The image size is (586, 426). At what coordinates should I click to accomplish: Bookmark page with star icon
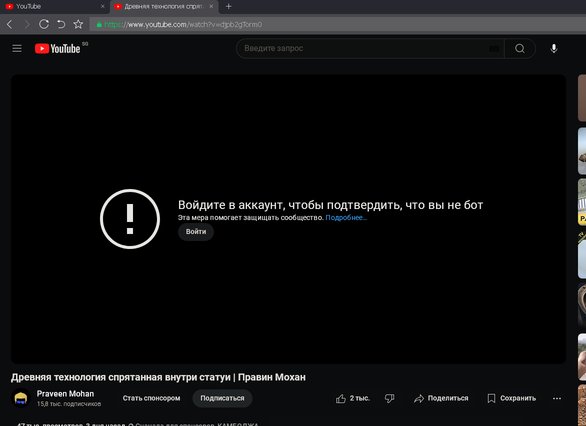pos(78,24)
